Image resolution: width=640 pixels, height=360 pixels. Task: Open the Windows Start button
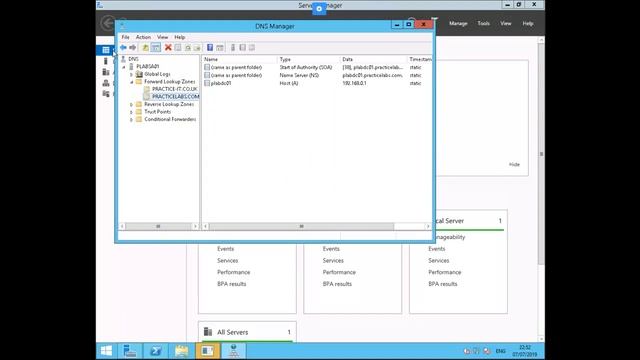click(106, 351)
